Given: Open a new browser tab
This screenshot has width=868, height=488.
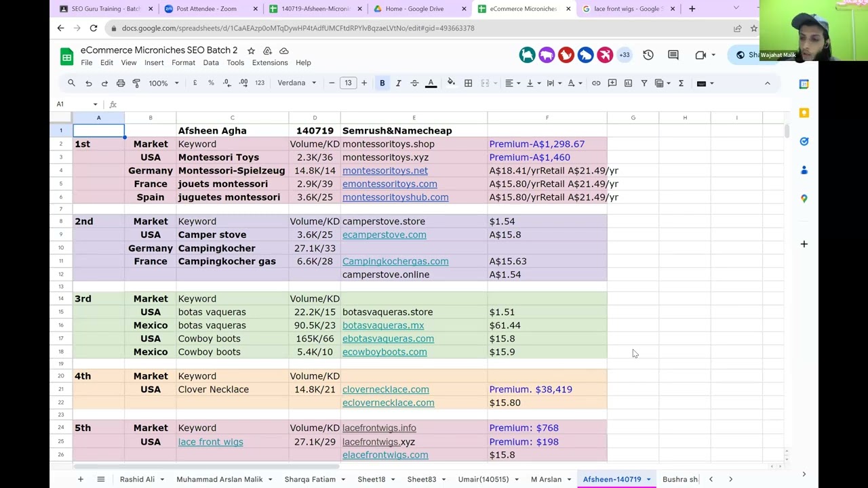Looking at the screenshot, I should coord(692,9).
